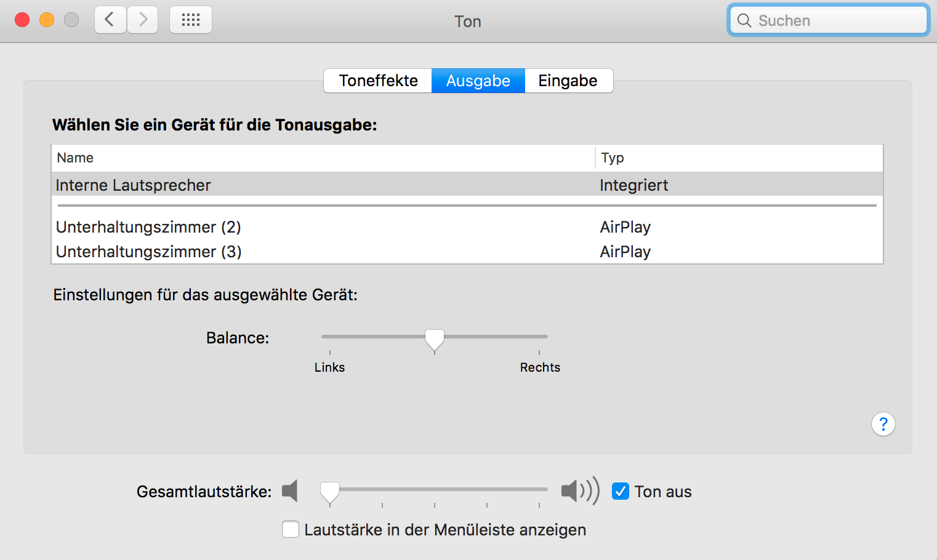Click the help question mark button
The height and width of the screenshot is (560, 937).
(x=883, y=424)
